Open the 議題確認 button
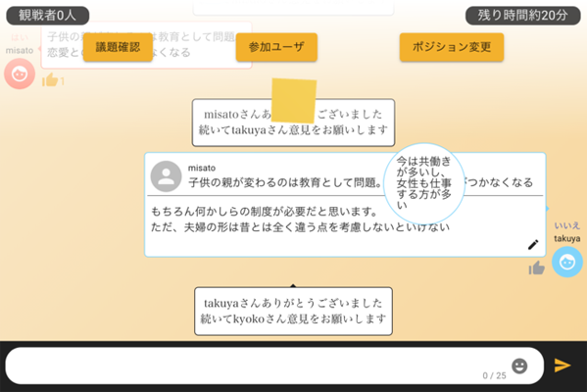Viewport: 587px width, 392px height. click(118, 47)
